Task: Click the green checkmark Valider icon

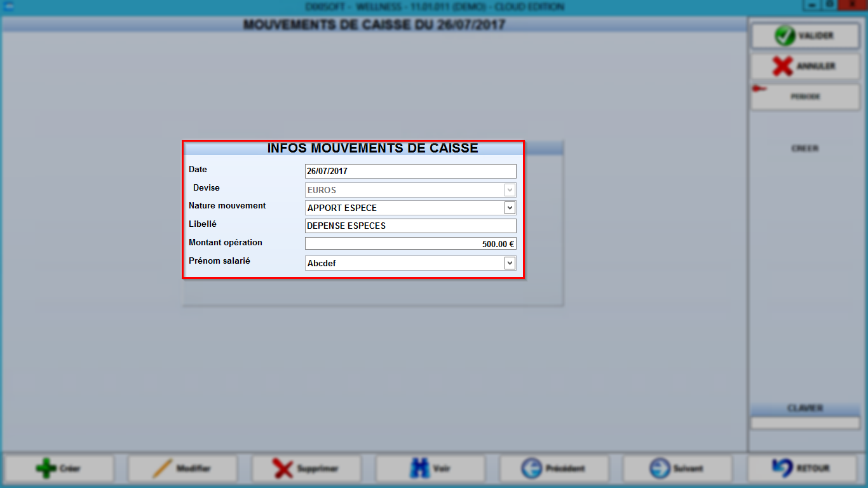Action: click(x=785, y=36)
